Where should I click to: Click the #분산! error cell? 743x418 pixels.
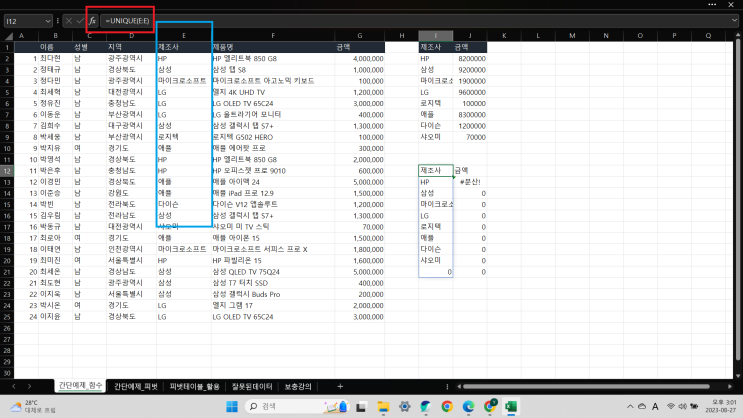point(470,182)
